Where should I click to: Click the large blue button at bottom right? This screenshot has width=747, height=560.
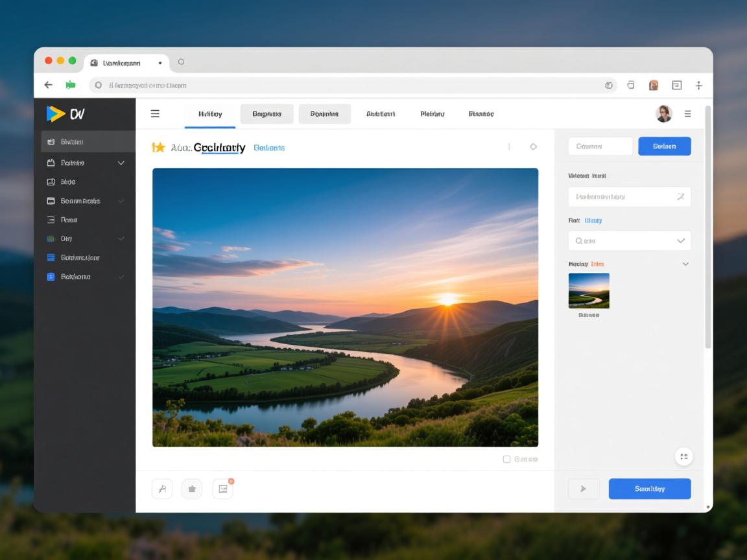click(x=649, y=489)
